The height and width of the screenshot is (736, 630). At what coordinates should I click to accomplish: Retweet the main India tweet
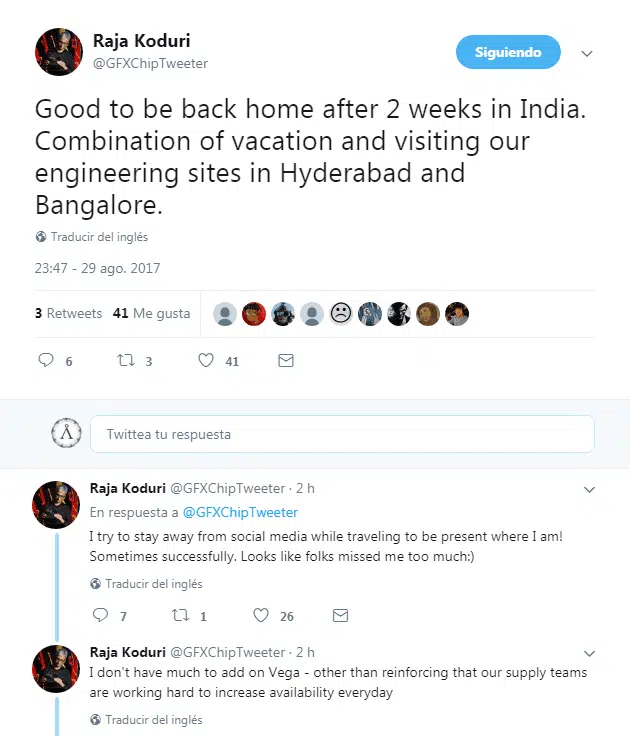click(126, 360)
